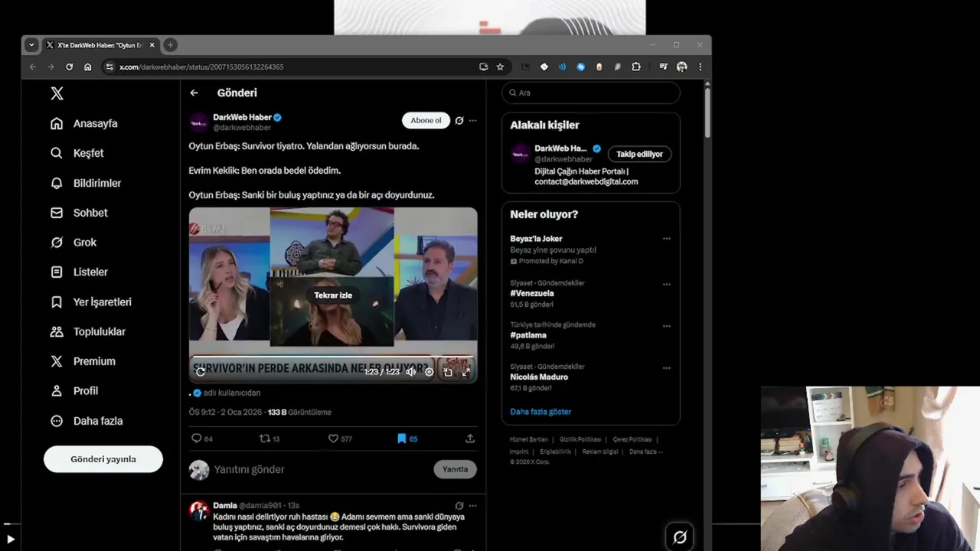Open Chrome profile avatar

coord(682,67)
